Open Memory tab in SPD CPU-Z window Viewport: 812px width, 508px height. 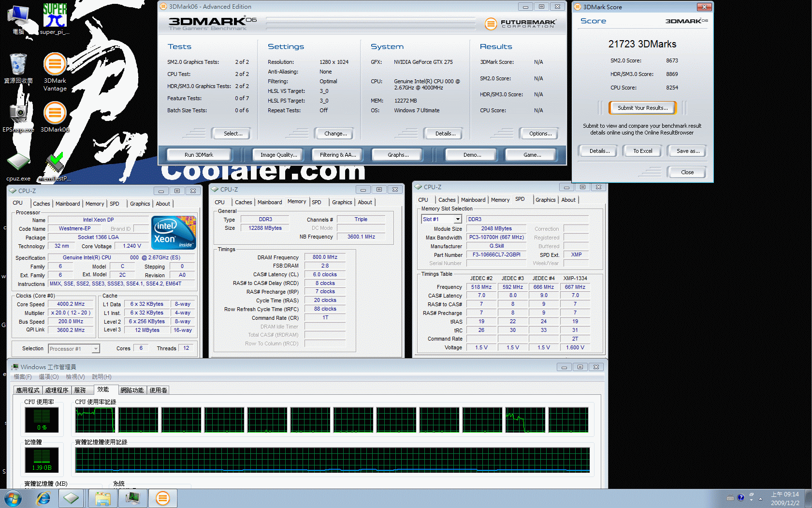(500, 200)
